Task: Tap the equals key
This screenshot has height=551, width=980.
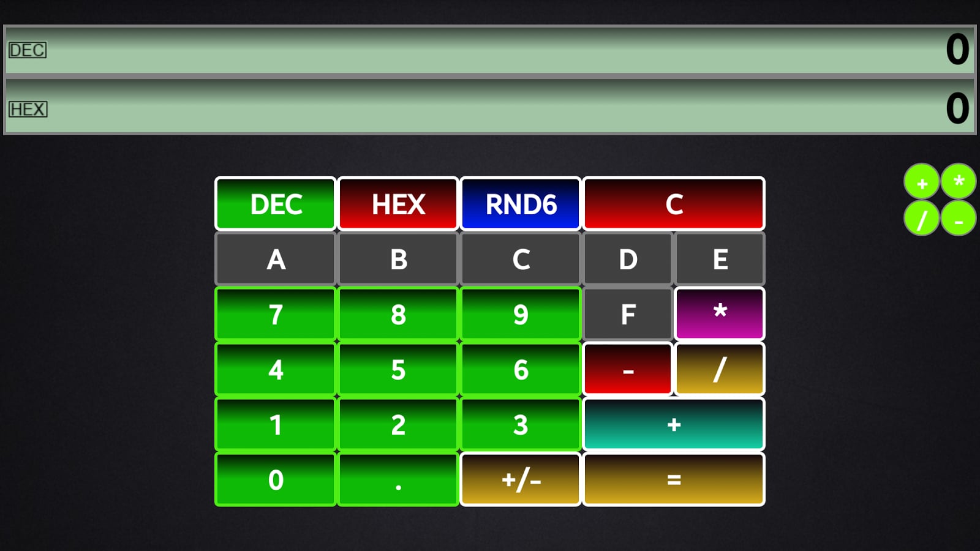Action: [674, 479]
